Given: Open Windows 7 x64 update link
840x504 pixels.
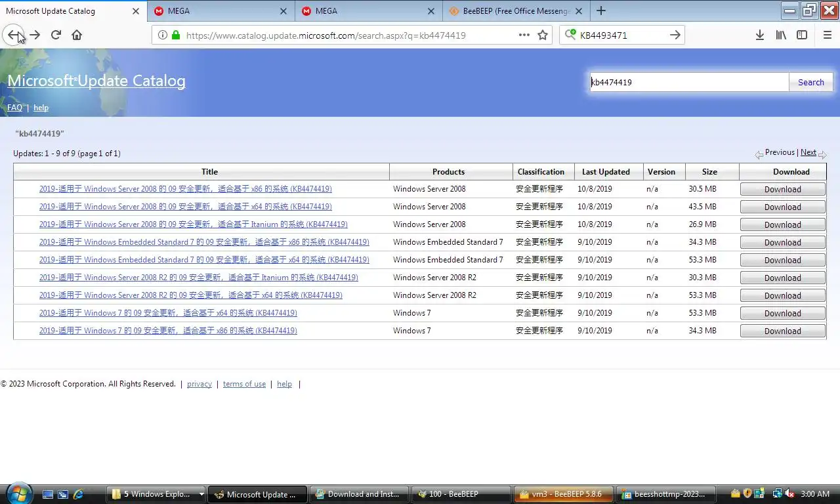Looking at the screenshot, I should tap(168, 313).
